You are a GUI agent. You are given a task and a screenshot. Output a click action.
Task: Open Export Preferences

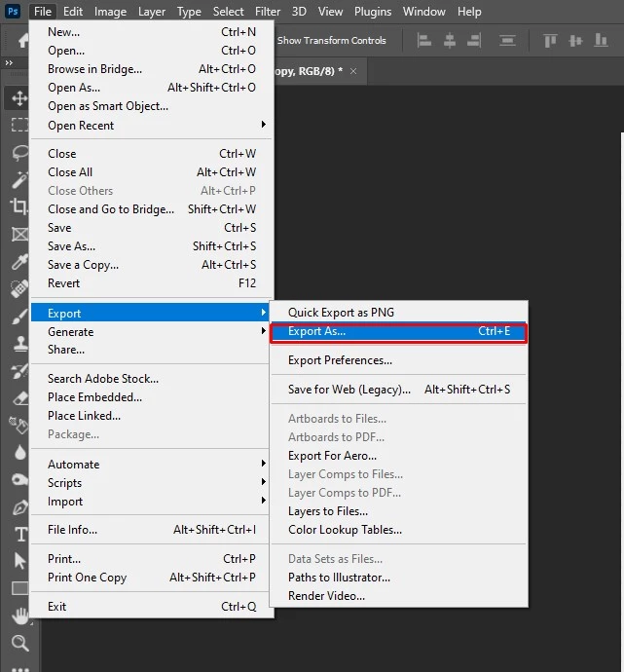point(399,360)
